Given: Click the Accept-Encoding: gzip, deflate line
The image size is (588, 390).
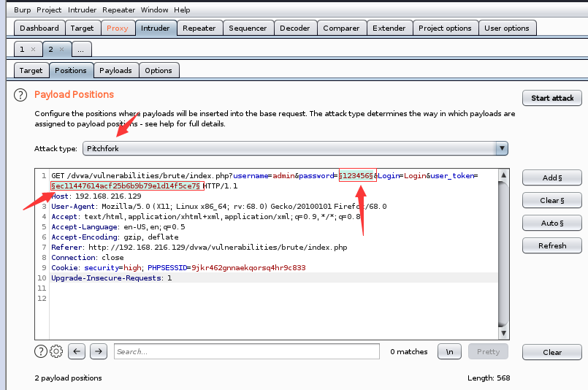Looking at the screenshot, I should coord(115,237).
